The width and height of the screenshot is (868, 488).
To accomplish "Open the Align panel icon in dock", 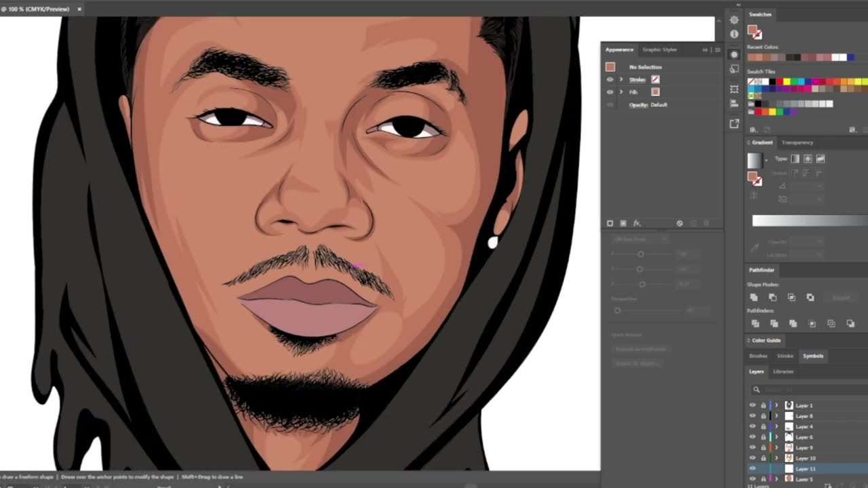I will 734,104.
